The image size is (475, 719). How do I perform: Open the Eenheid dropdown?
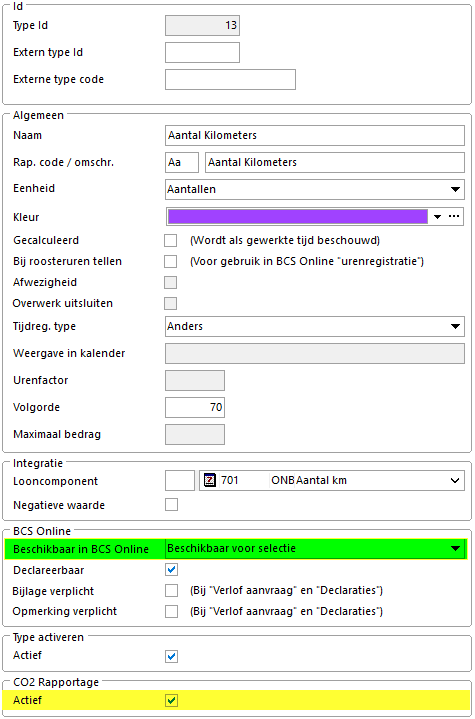pyautogui.click(x=315, y=189)
